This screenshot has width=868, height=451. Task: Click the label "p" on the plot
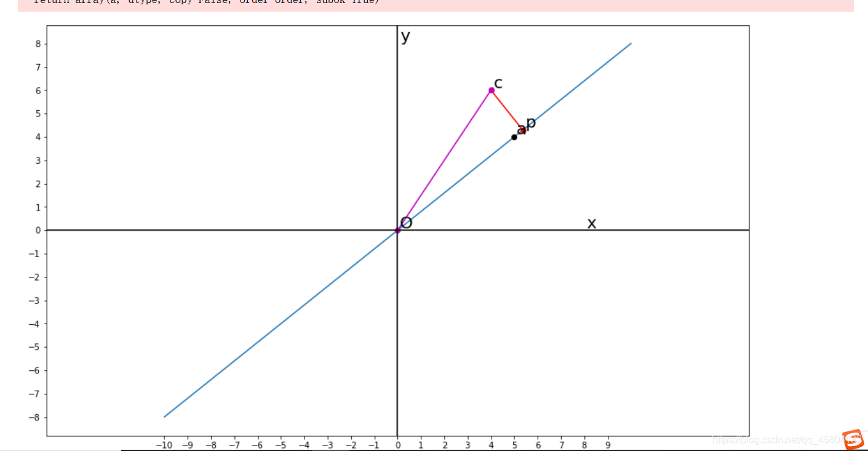[531, 122]
